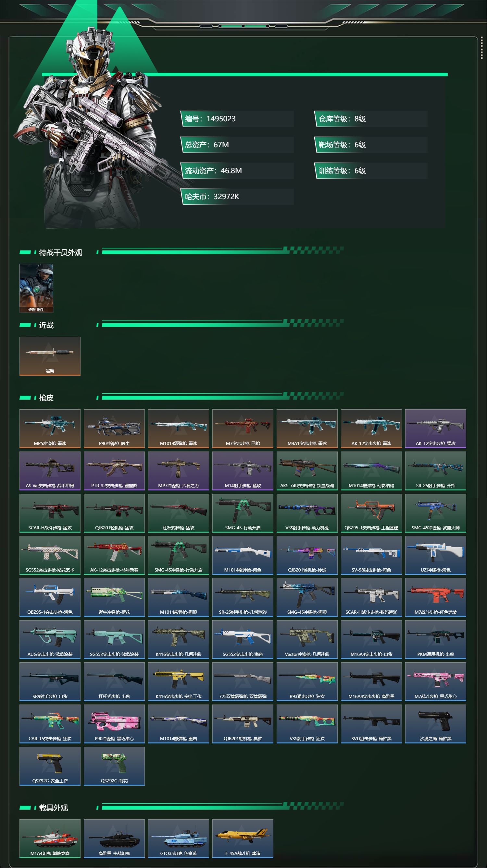Screen dimensions: 487x868
Task: View the AS Val突击步枪-战术甲胄 skin
Action: coord(50,471)
